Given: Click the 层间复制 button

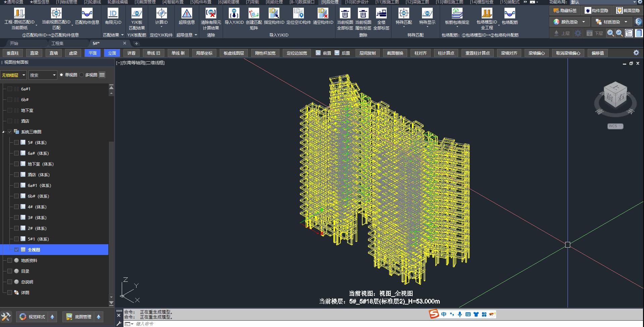Looking at the screenshot, I should pyautogui.click(x=367, y=53).
